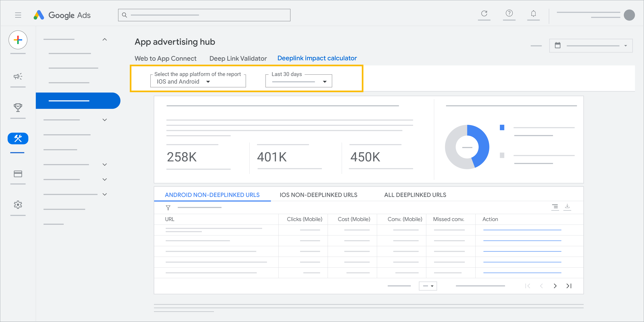Click inside the top search field
The height and width of the screenshot is (322, 644).
click(x=204, y=15)
